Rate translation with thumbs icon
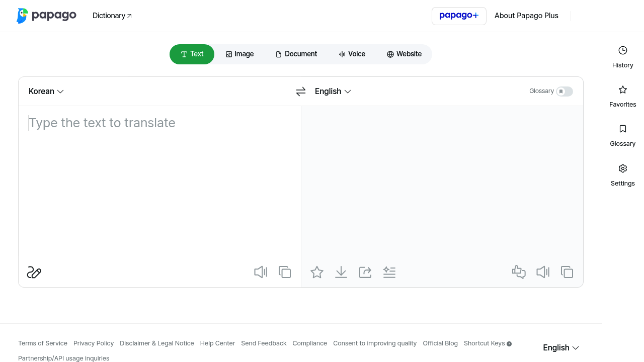 519,272
